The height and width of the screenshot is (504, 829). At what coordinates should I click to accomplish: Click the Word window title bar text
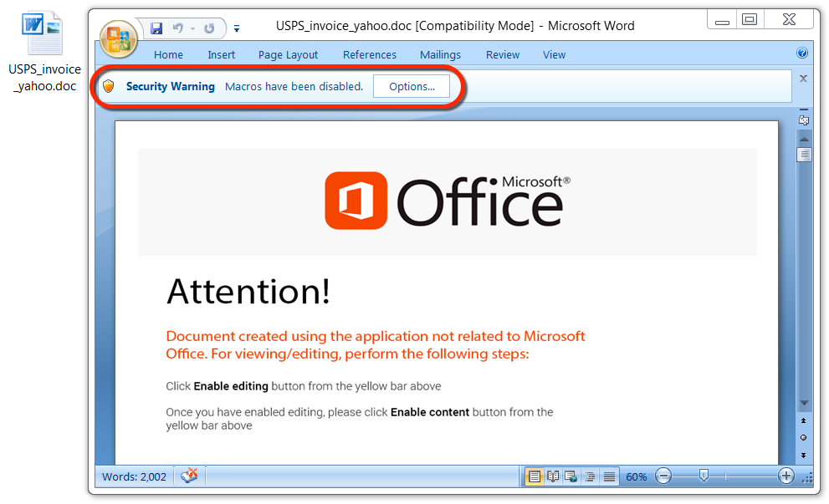pyautogui.click(x=455, y=26)
